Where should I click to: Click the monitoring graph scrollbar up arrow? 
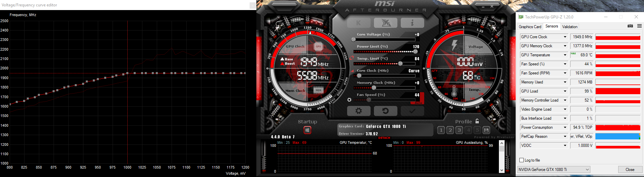pyautogui.click(x=502, y=143)
